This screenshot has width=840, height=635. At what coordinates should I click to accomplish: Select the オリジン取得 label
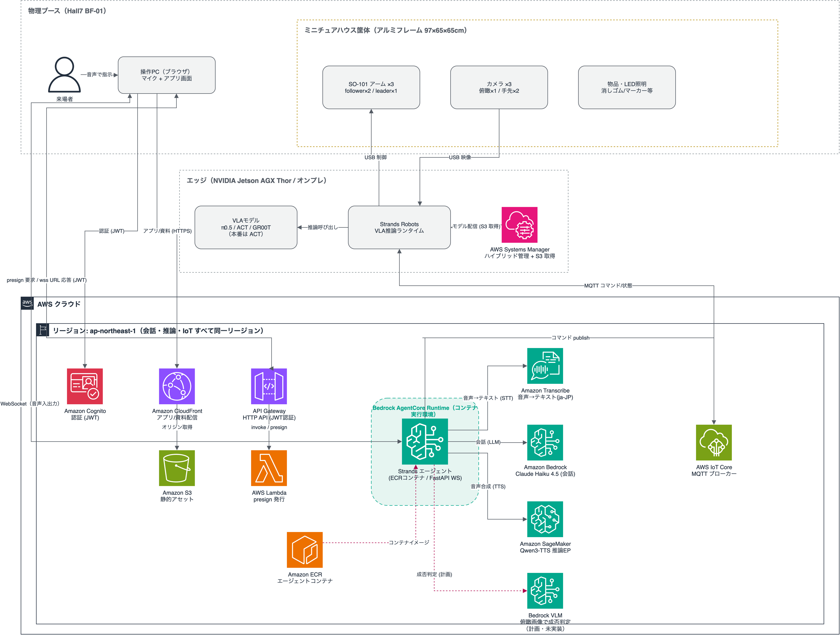177,427
